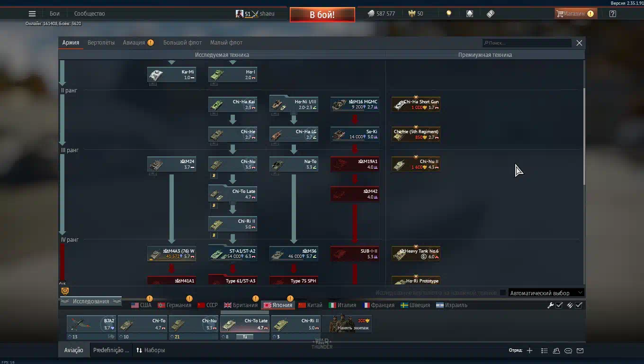The image size is (644, 364).
Task: Click the ammo refill icon in slotbar
Action: click(570, 305)
